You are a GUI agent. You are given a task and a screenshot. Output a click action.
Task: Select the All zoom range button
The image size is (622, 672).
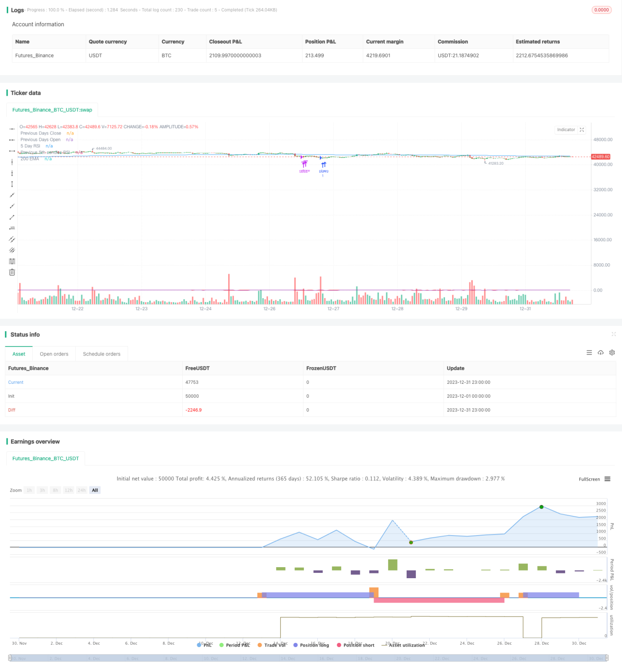coord(95,490)
